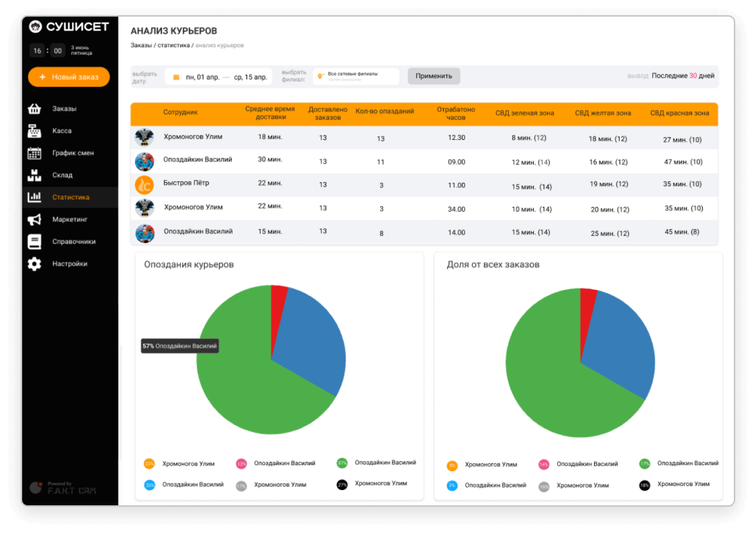The image size is (756, 533).
Task: Click the Кол-во опозданий column header
Action: (385, 111)
